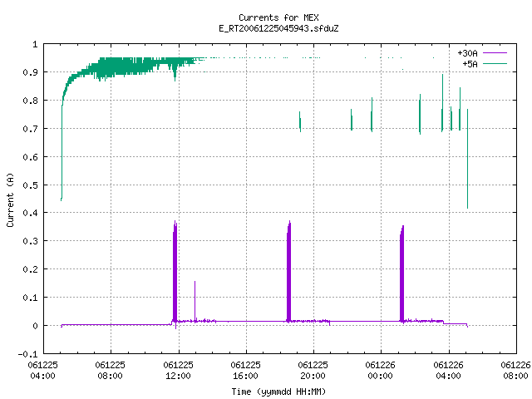Image resolution: width=532 pixels, height=399 pixels.
Task: Click x-axis label 061225 20:00
Action: (x=313, y=370)
